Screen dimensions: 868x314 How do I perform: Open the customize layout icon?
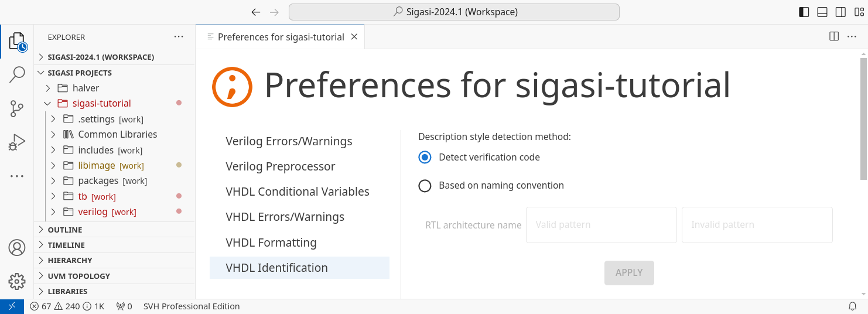point(859,12)
